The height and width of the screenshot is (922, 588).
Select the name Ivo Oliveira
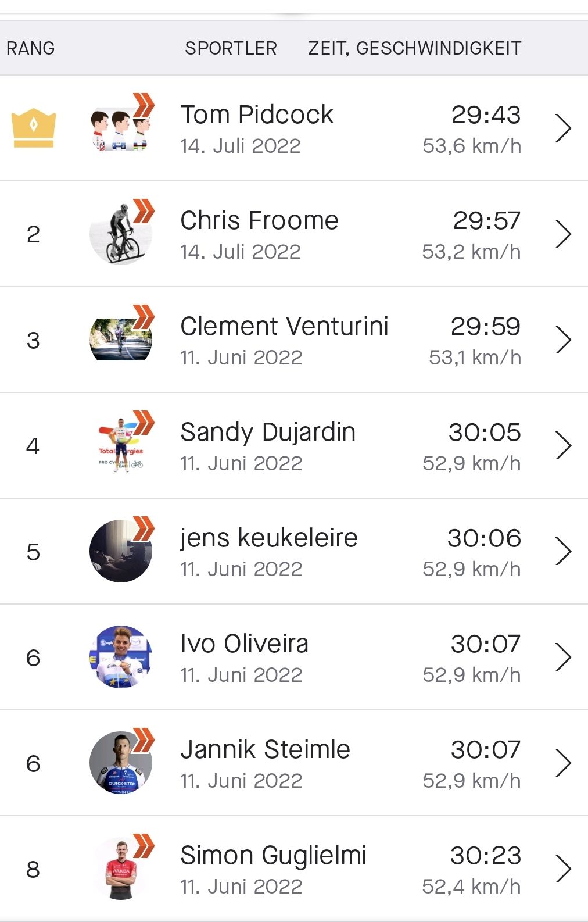(244, 644)
